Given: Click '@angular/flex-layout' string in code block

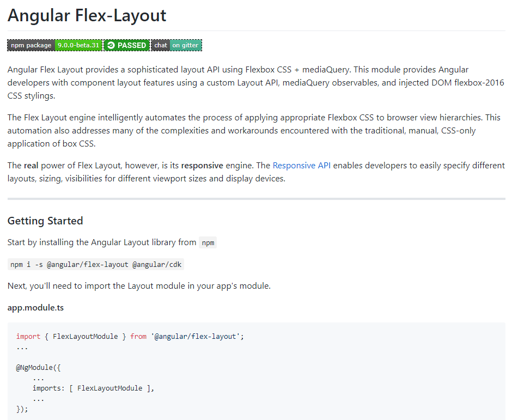Looking at the screenshot, I should pos(195,337).
